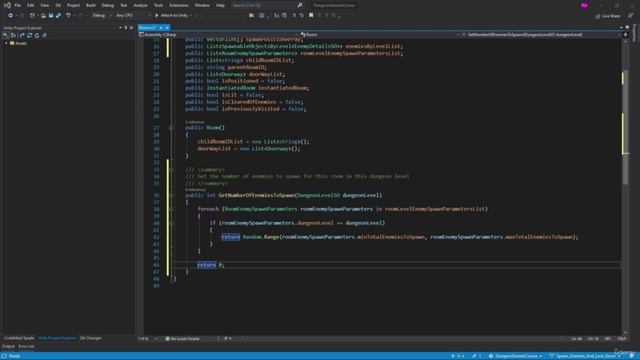640x360 pixels.
Task: Open the Help menu
Action: (x=220, y=5)
